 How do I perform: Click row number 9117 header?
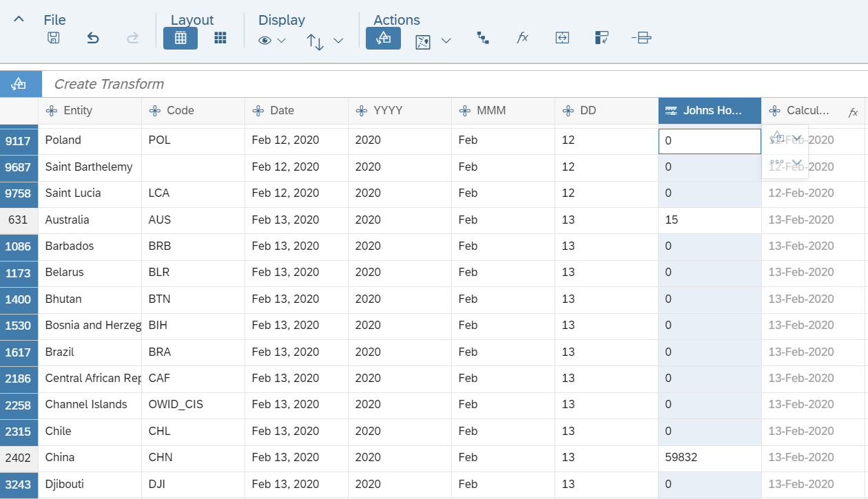(19, 140)
